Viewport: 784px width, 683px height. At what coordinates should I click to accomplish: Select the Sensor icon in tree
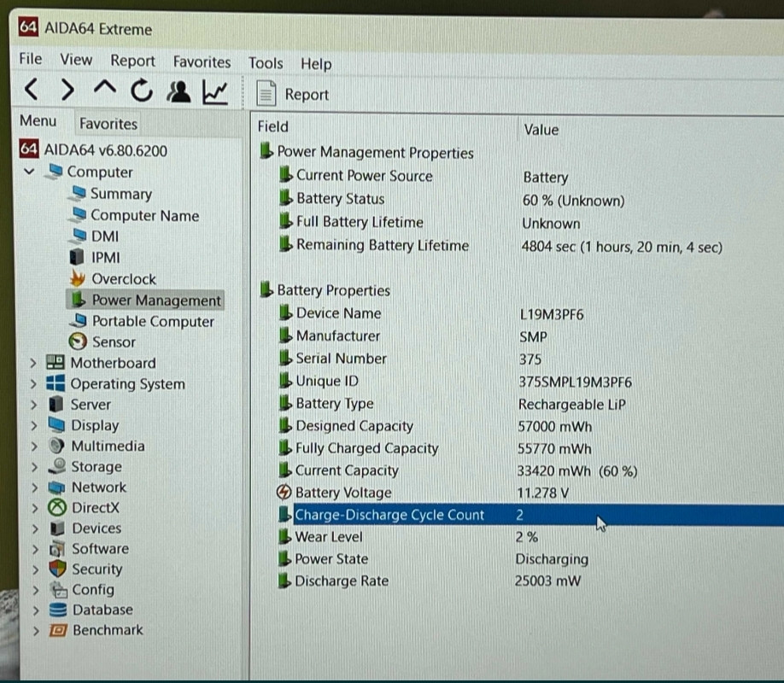pyautogui.click(x=79, y=342)
